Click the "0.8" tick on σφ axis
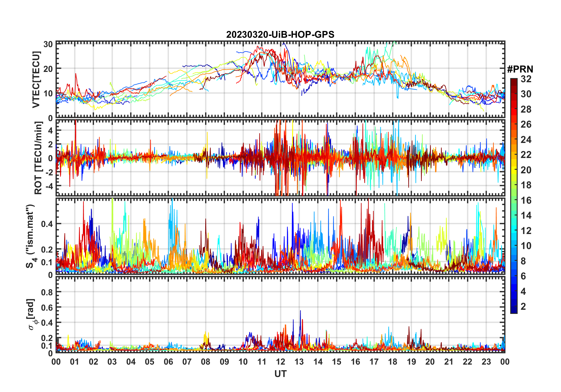The height and width of the screenshot is (392, 561). tap(47, 292)
